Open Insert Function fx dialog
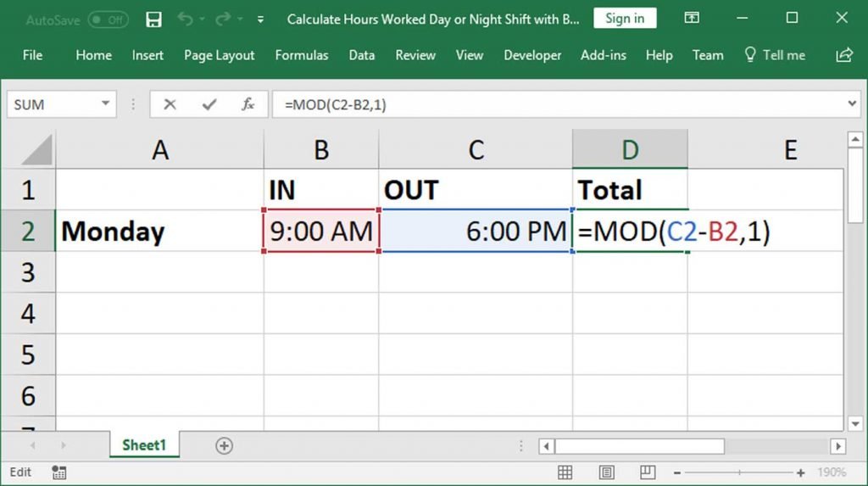The image size is (868, 486). 248,104
